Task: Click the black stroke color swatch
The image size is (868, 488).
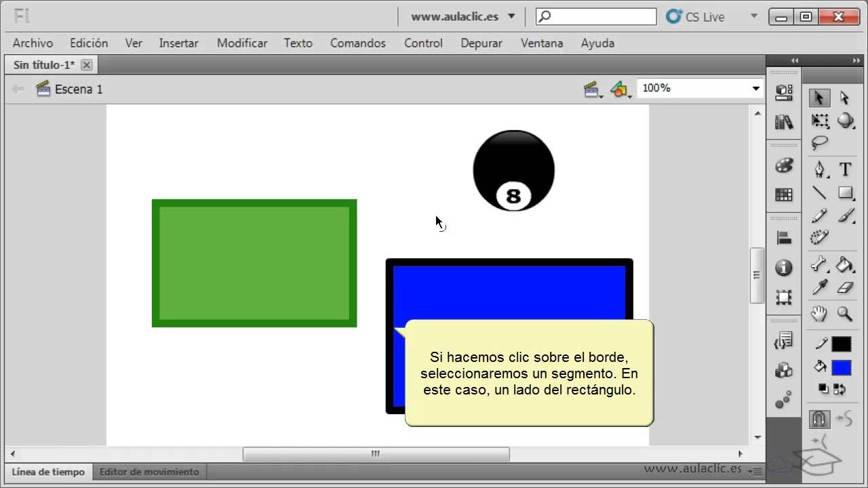Action: tap(841, 344)
